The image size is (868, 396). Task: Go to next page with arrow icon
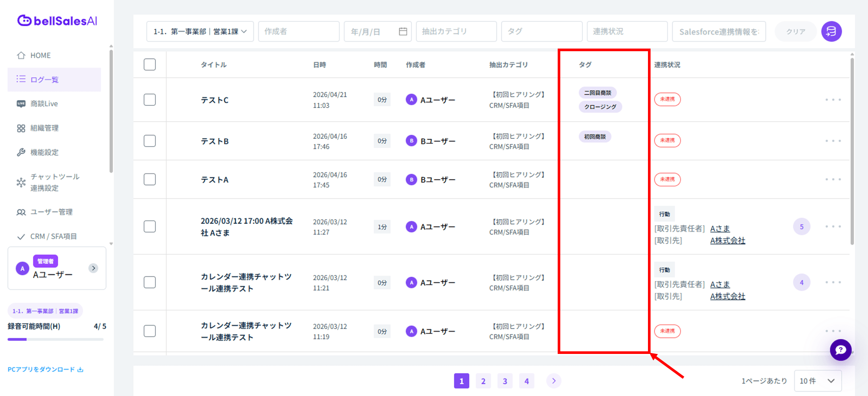[553, 381]
